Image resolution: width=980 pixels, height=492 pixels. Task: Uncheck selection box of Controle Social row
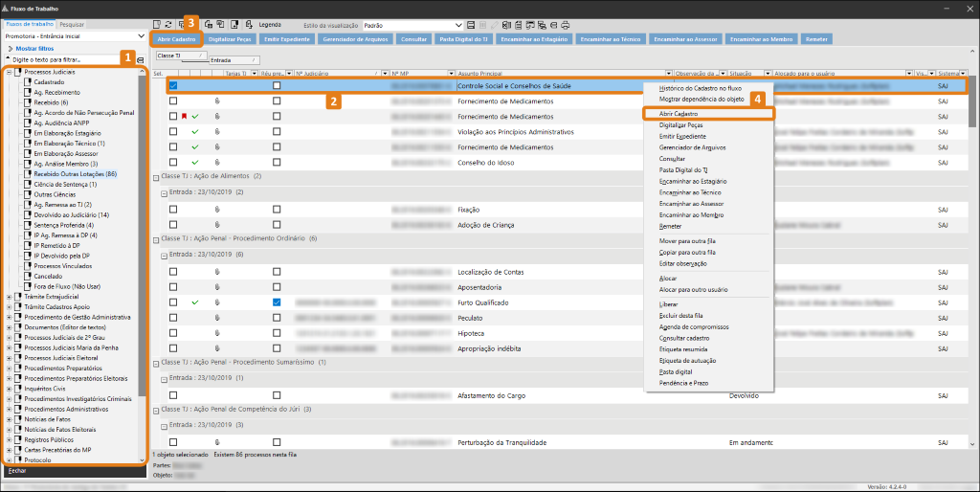173,85
